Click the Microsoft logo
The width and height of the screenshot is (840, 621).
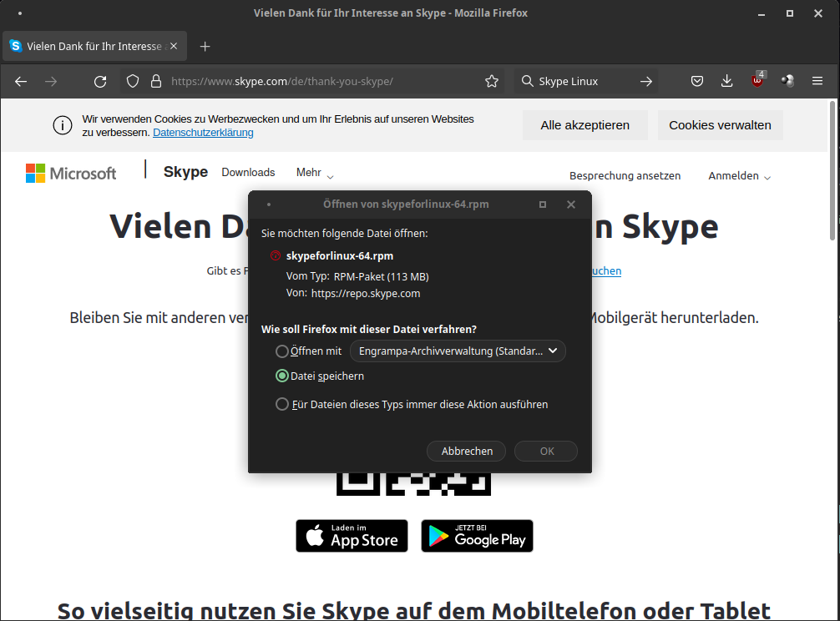[71, 173]
